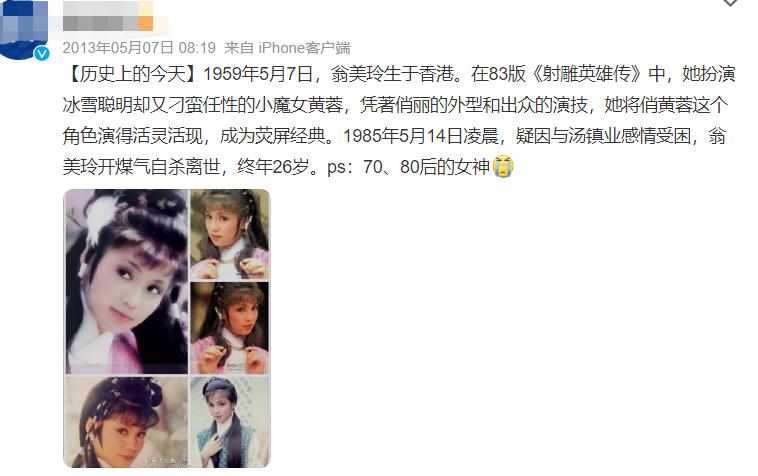Open the 2013年05月07日 08:19 timestamp

coord(139,48)
